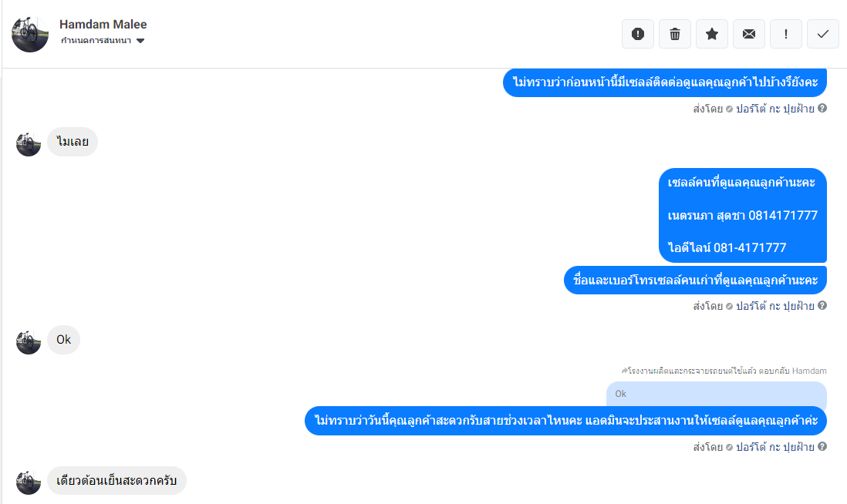
Task: Click help question mark beside first sender label
Action: pyautogui.click(x=822, y=108)
